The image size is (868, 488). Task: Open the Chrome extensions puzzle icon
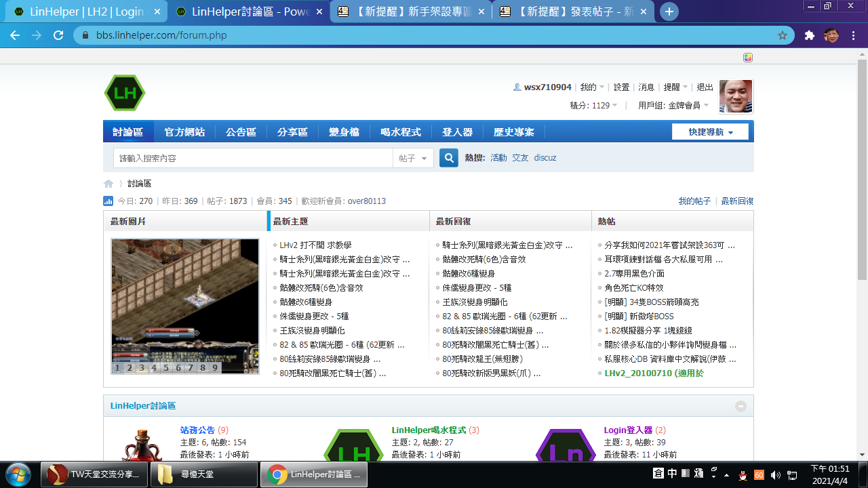coord(810,35)
